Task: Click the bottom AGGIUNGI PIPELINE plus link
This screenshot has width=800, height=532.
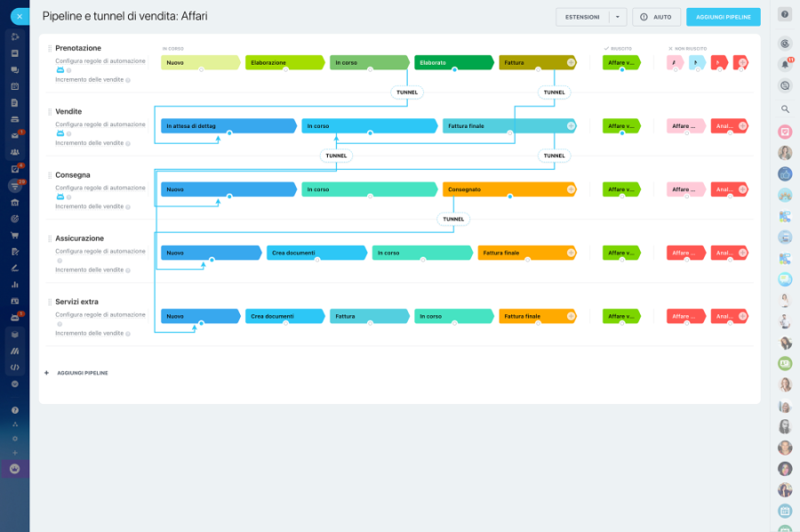Action: tap(76, 373)
